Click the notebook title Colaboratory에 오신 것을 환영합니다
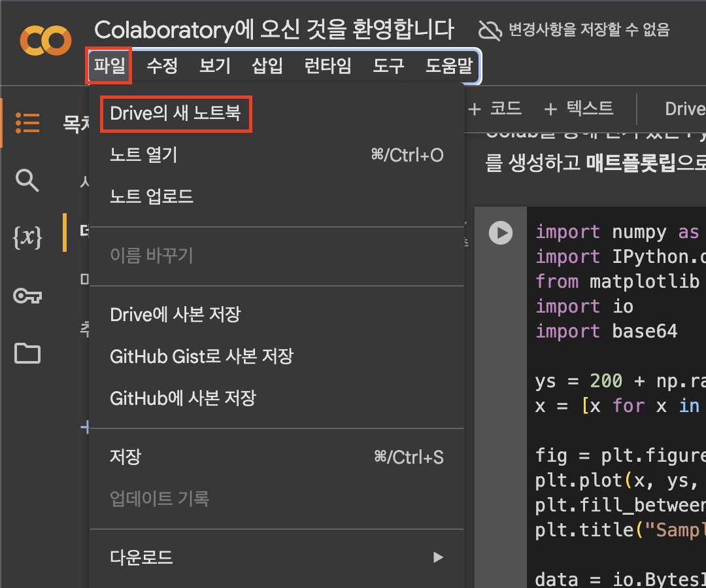 tap(274, 29)
